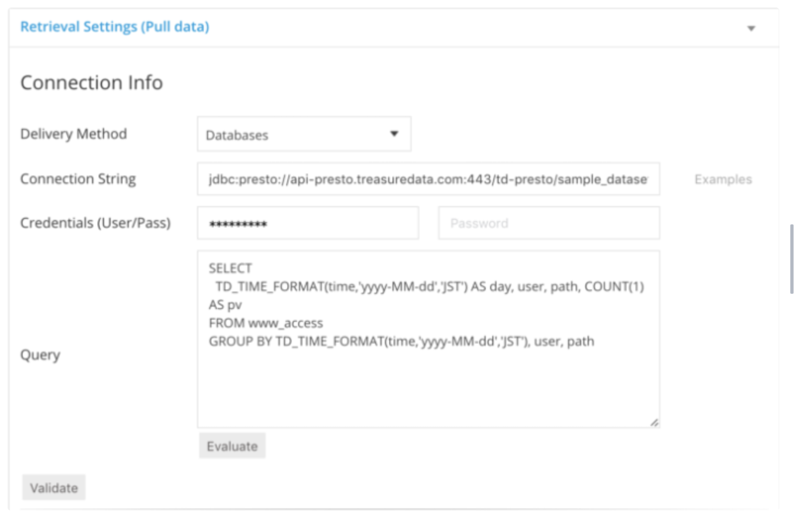812x529 pixels.
Task: Focus the Password input field
Action: [x=548, y=223]
